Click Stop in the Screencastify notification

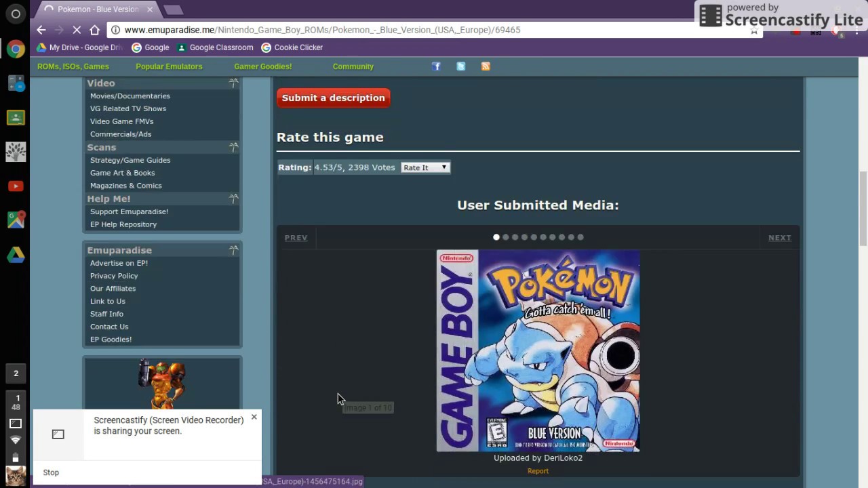[x=51, y=472]
